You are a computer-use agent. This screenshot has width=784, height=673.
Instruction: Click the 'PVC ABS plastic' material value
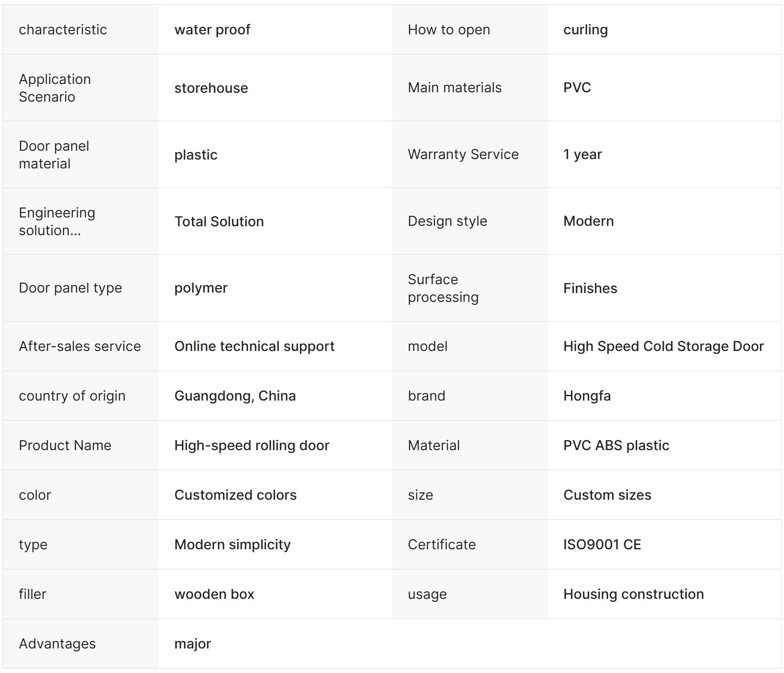coord(616,446)
